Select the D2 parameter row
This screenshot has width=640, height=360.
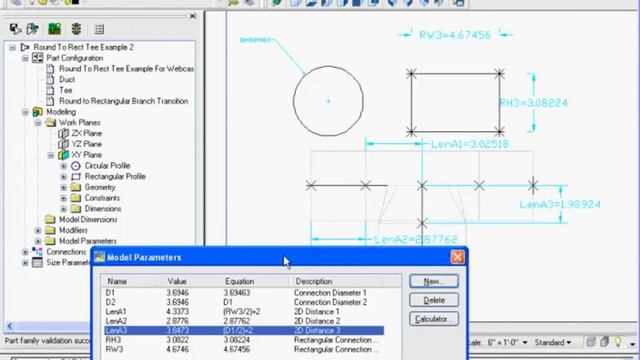click(x=244, y=302)
